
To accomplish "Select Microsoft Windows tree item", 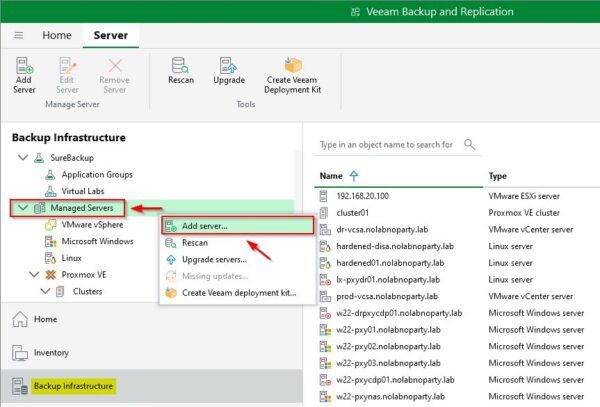I will pos(97,241).
